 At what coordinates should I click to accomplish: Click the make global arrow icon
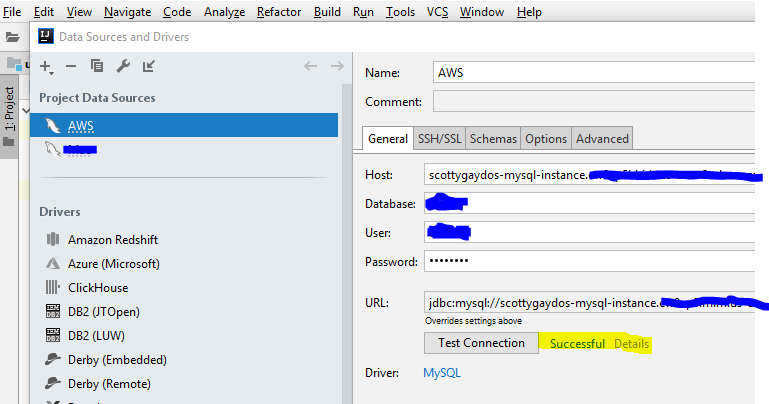point(149,66)
